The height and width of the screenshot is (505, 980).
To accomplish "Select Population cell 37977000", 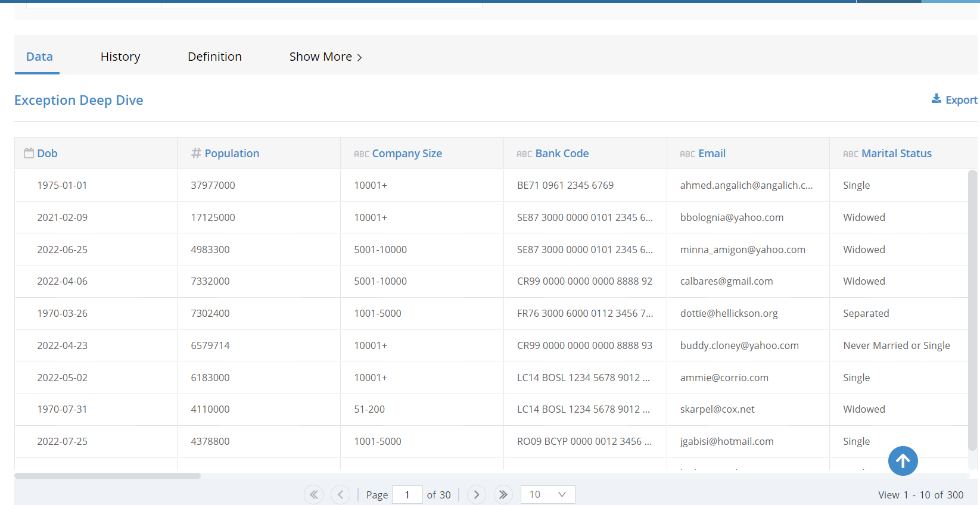I will click(x=213, y=185).
